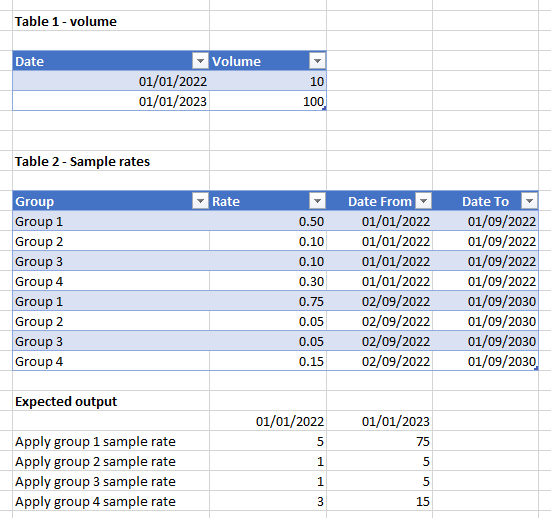The width and height of the screenshot is (551, 518).
Task: Click Date From cell in the 0.30 rate row
Action: [x=380, y=281]
